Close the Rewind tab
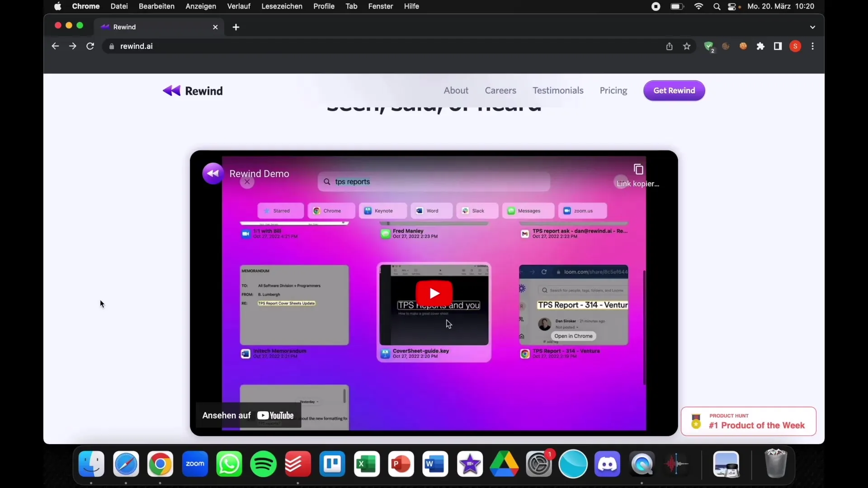Screen dimensions: 868x488 pos(215,27)
